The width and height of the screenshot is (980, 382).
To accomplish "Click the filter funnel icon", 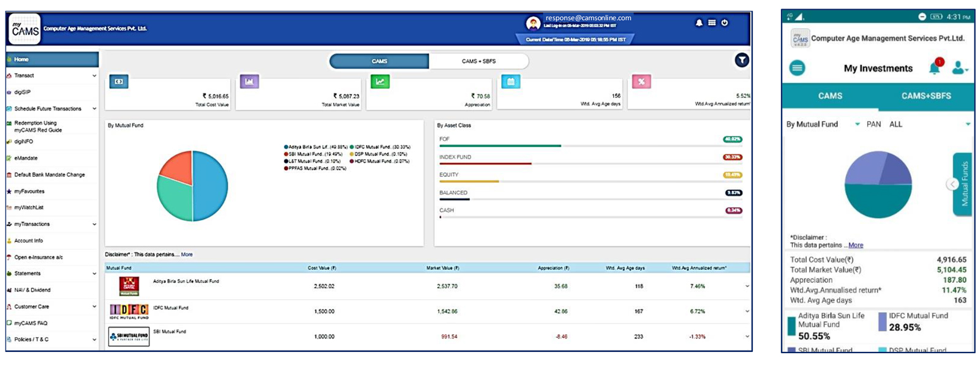I will (742, 60).
